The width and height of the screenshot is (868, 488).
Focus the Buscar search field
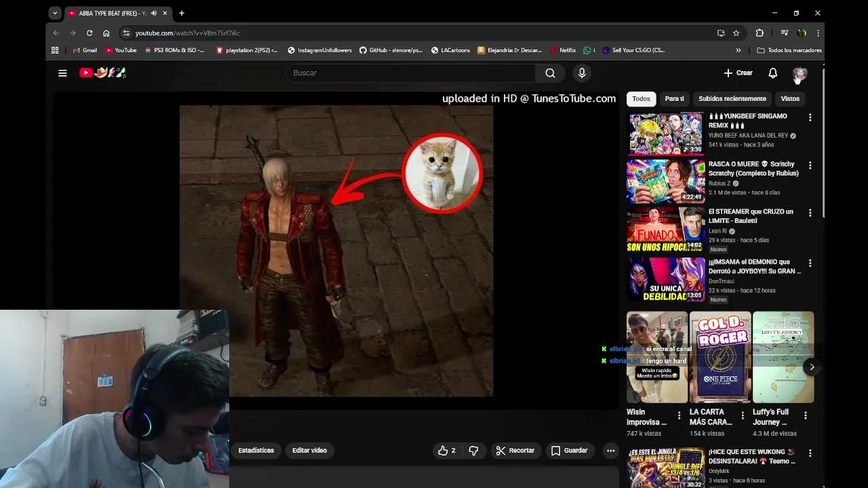coord(410,73)
